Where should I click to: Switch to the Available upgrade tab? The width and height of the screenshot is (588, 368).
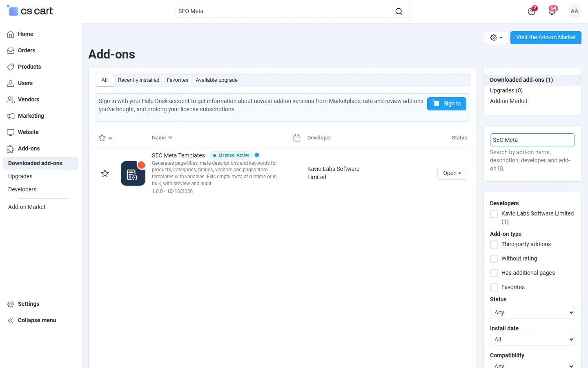tap(216, 80)
